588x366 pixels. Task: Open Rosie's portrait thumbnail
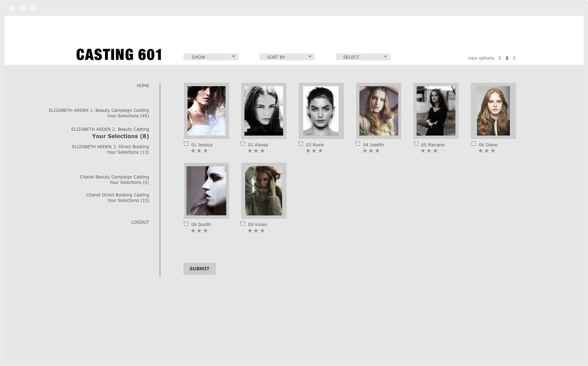click(321, 111)
